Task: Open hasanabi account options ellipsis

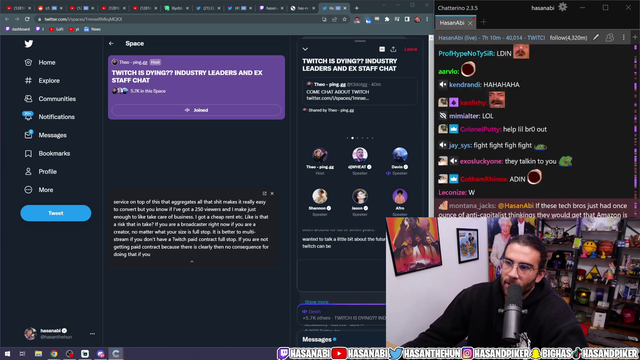Action: (x=92, y=333)
